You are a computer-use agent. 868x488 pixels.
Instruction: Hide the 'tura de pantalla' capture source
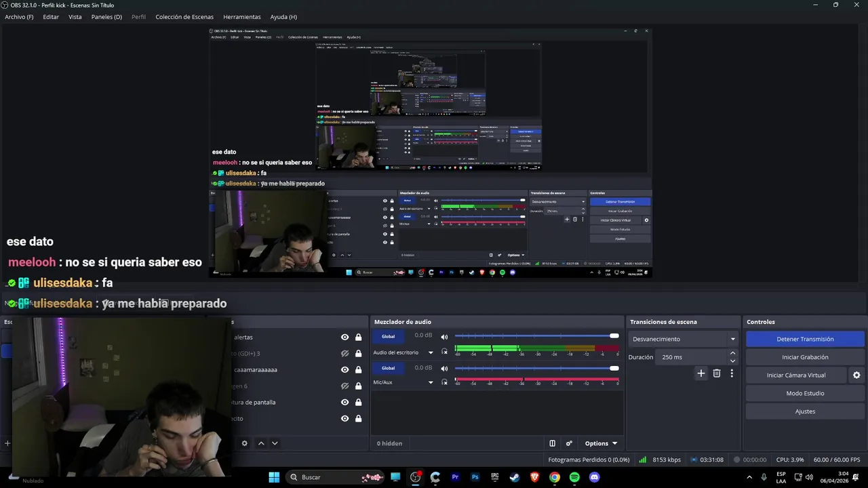[345, 402]
